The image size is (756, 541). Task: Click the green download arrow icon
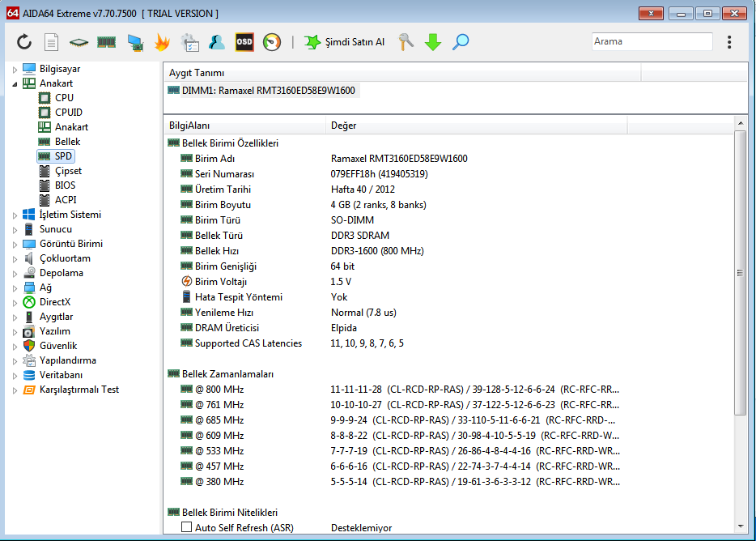coord(433,42)
